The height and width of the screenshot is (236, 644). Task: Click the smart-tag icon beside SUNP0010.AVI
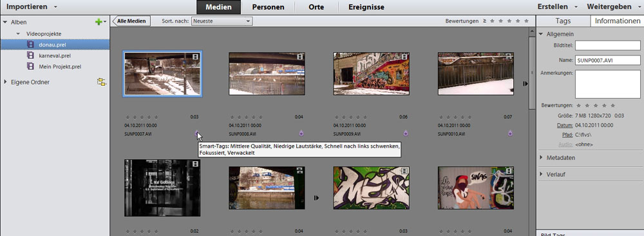tap(510, 133)
